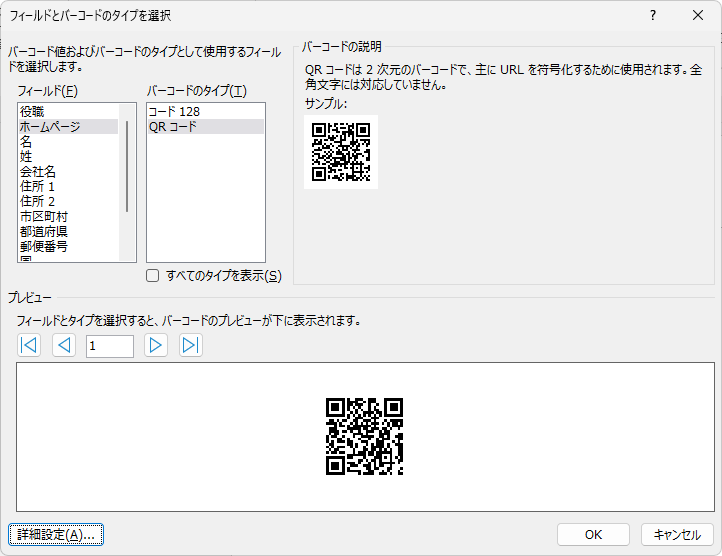This screenshot has width=722, height=556.
Task: Select QR コード barcode type
Action: tap(174, 127)
